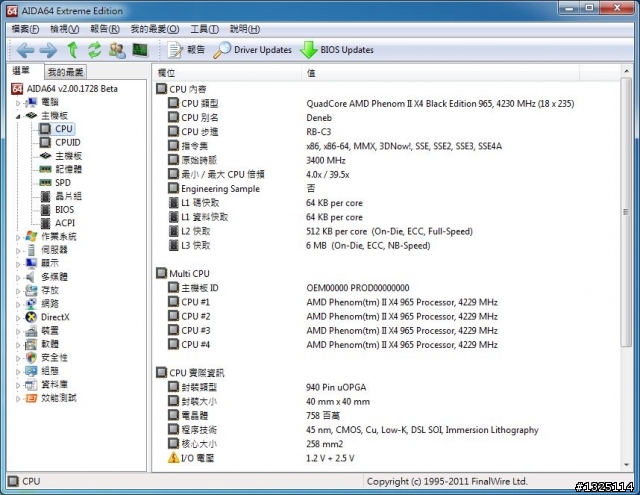Open the 工具(T) menu
The image size is (640, 495).
pyautogui.click(x=204, y=29)
